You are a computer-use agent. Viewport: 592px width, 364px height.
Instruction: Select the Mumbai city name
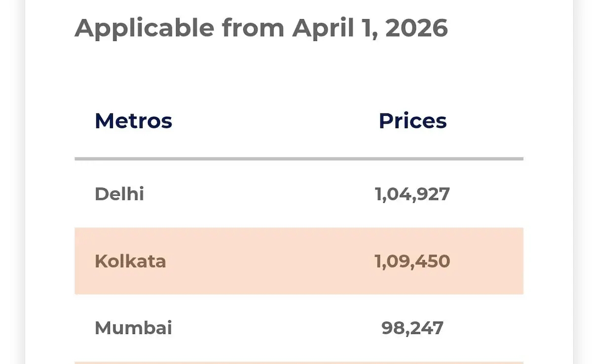click(133, 328)
